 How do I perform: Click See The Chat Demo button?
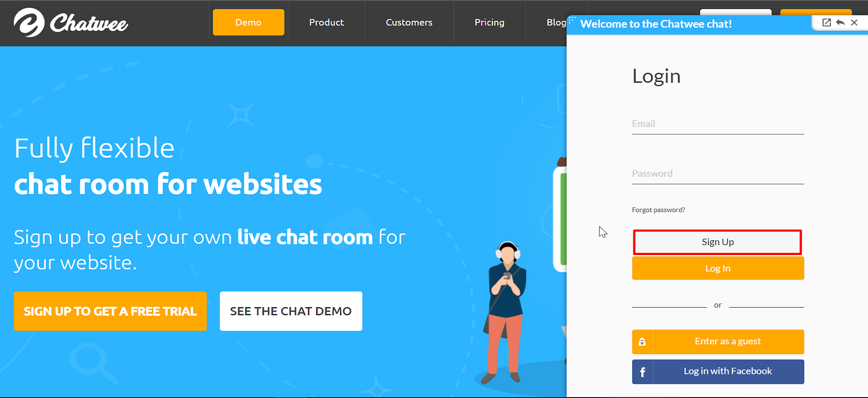click(291, 311)
